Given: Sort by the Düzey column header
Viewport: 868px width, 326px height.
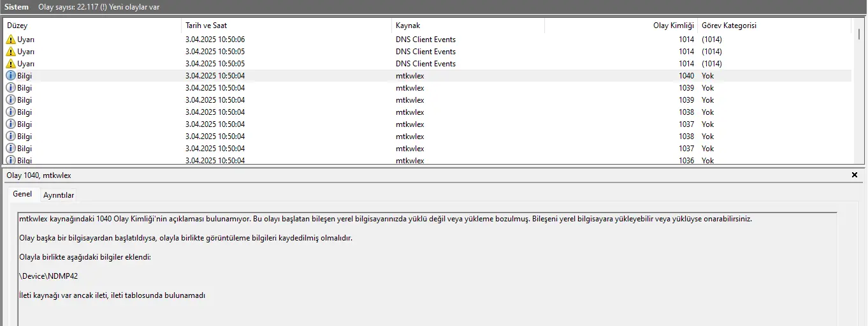Looking at the screenshot, I should (x=92, y=26).
